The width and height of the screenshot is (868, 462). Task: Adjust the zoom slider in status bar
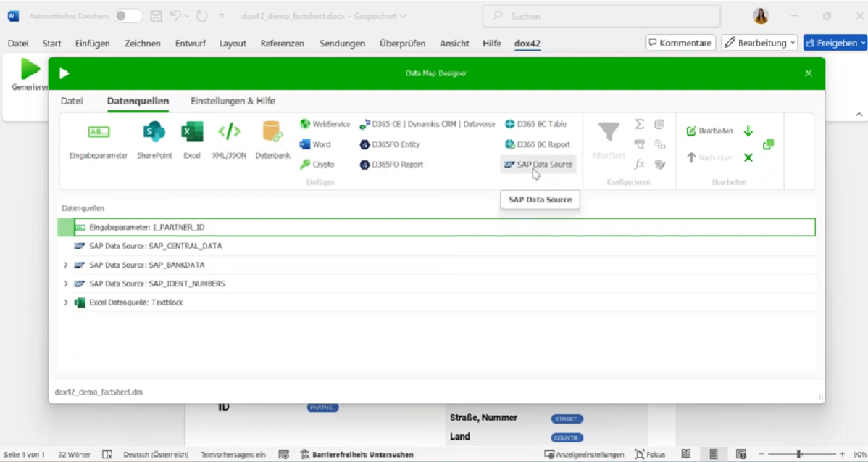pyautogui.click(x=799, y=454)
